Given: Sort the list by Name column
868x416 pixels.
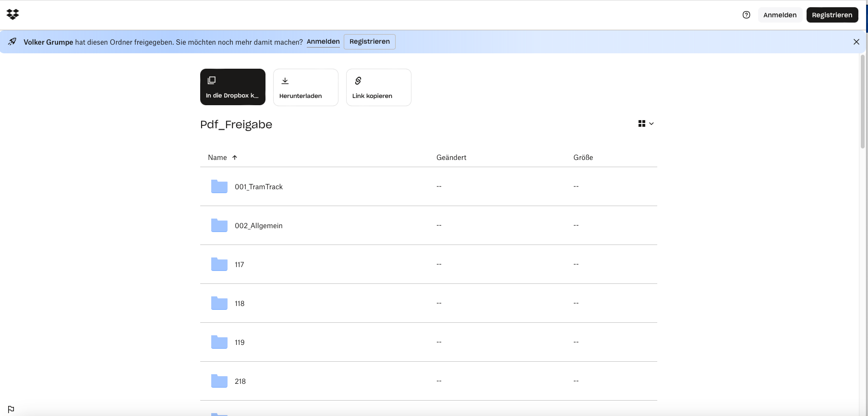Looking at the screenshot, I should pos(222,158).
